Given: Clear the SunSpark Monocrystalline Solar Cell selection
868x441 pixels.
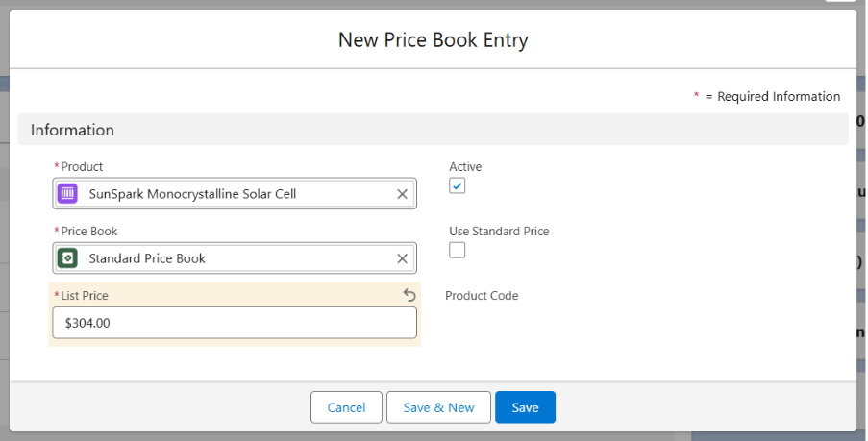Looking at the screenshot, I should pos(402,194).
